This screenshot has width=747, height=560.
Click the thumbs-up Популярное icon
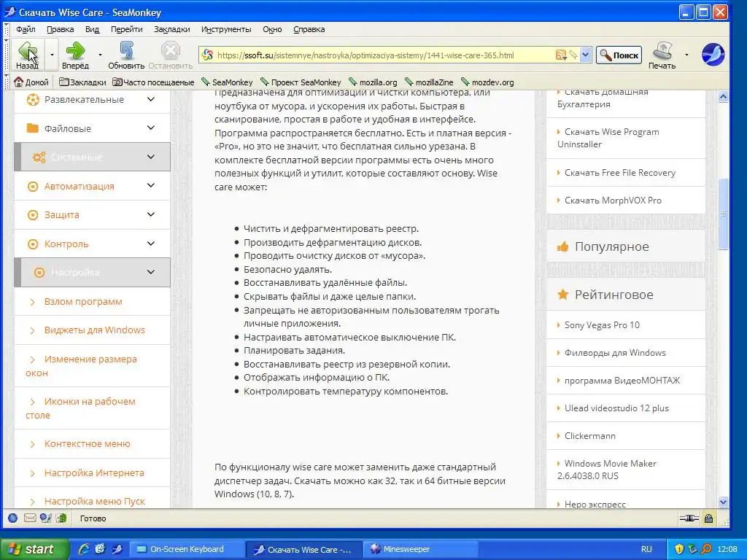(x=562, y=246)
